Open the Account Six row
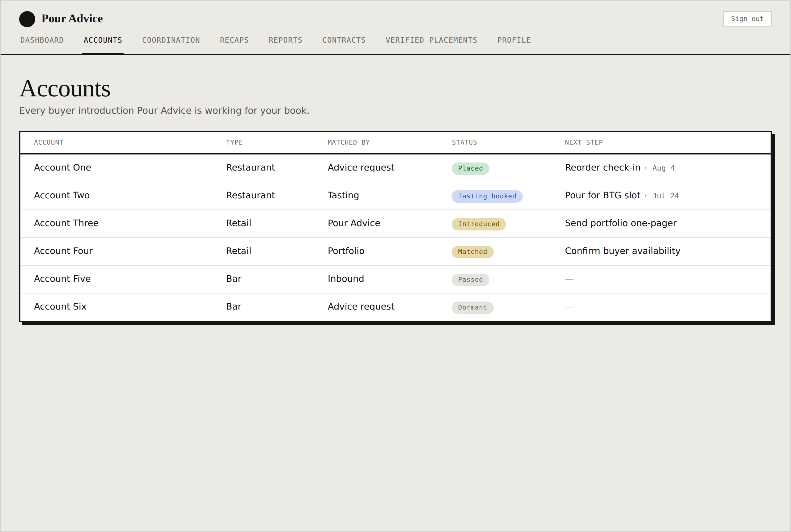The image size is (791, 532). [395, 307]
